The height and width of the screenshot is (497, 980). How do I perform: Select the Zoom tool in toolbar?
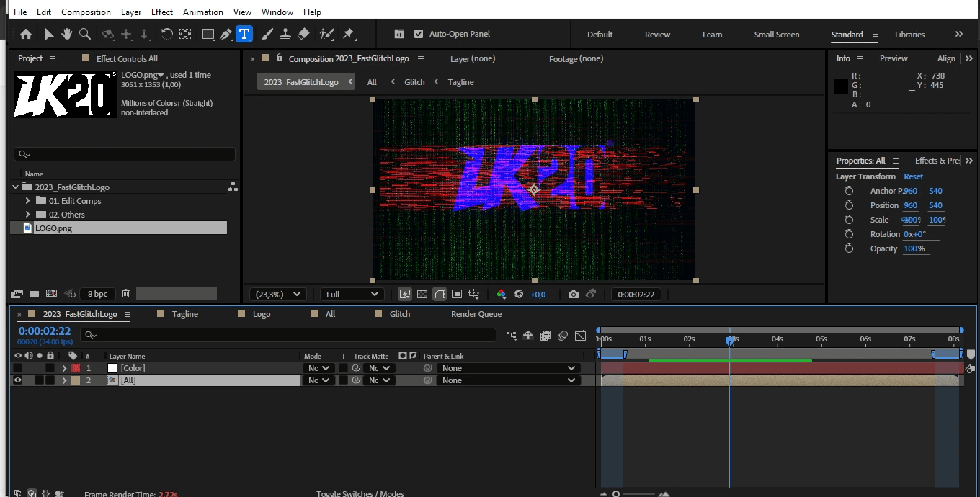pyautogui.click(x=84, y=34)
